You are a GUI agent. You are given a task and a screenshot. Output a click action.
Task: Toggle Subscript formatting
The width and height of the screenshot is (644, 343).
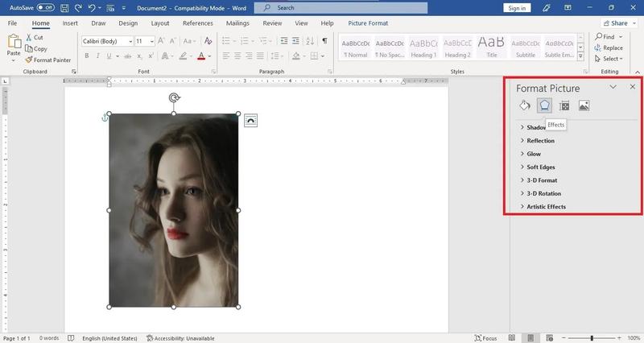pyautogui.click(x=139, y=56)
